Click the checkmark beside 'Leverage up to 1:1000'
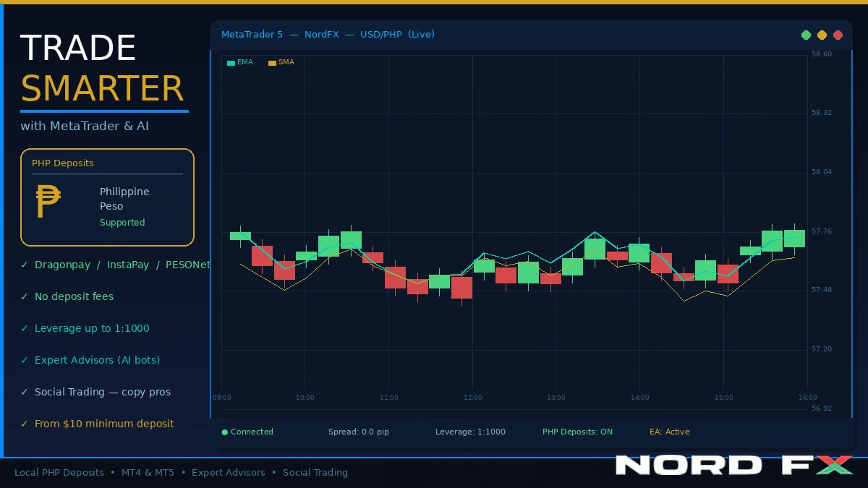 [x=25, y=329]
